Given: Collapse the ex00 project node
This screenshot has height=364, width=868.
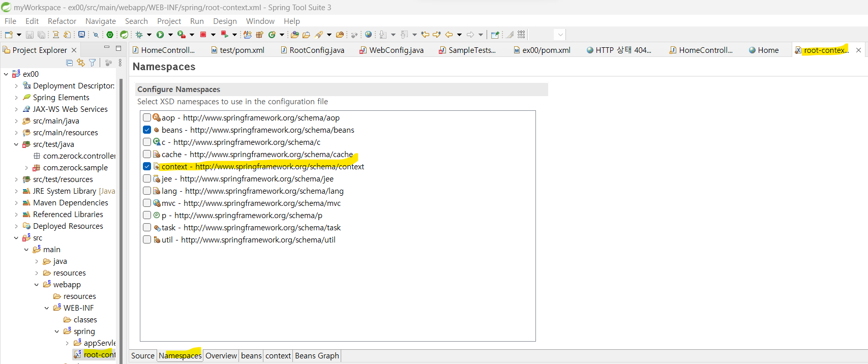Looking at the screenshot, I should [x=6, y=74].
